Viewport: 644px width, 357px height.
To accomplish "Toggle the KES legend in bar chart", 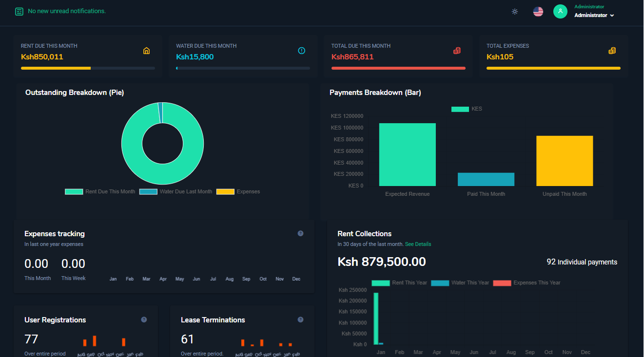I will click(x=467, y=109).
